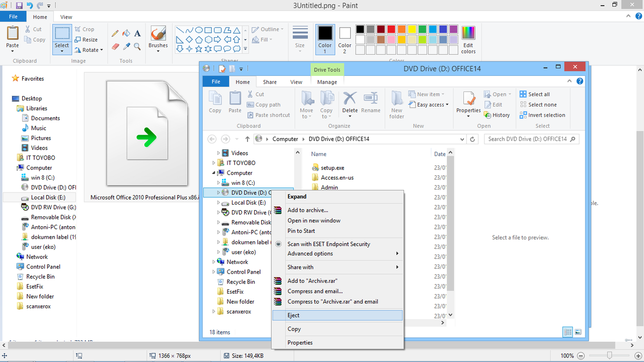Viewport: 644px width, 362px height.
Task: Click the Paste icon in Paint ribbon
Action: pyautogui.click(x=13, y=34)
